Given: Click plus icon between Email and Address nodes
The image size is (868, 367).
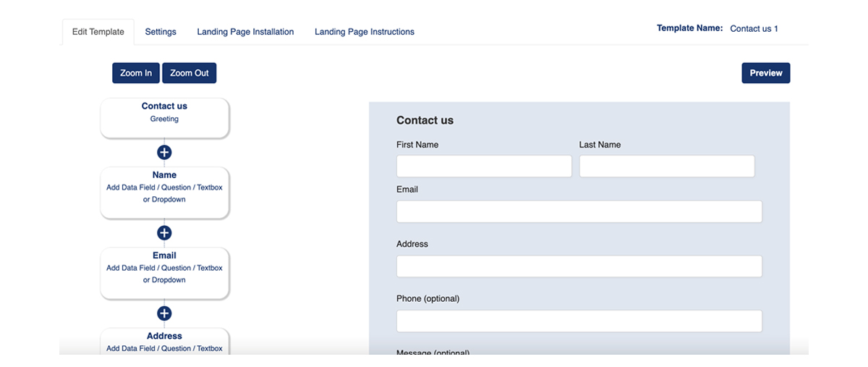Looking at the screenshot, I should click(164, 313).
